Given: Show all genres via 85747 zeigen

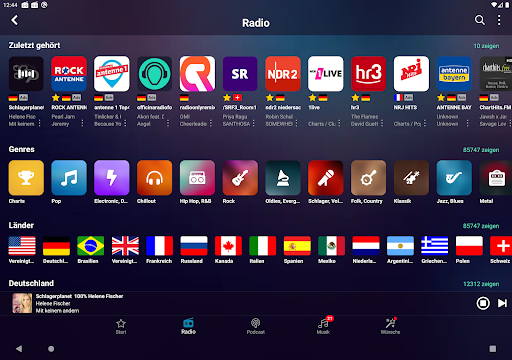Looking at the screenshot, I should point(481,150).
